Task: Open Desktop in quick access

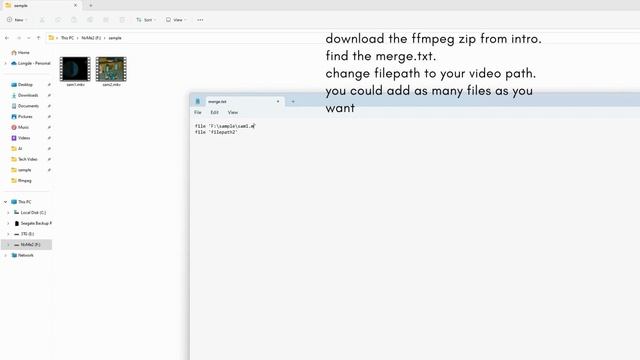Action: [22, 84]
